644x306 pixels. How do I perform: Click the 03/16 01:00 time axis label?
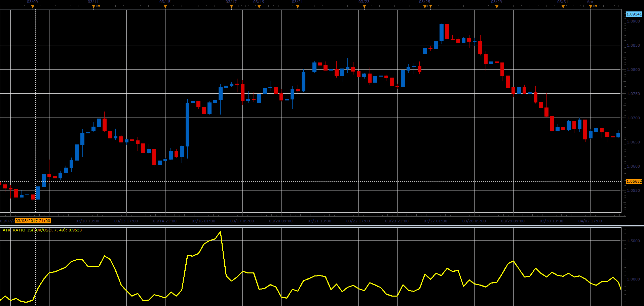[203, 221]
